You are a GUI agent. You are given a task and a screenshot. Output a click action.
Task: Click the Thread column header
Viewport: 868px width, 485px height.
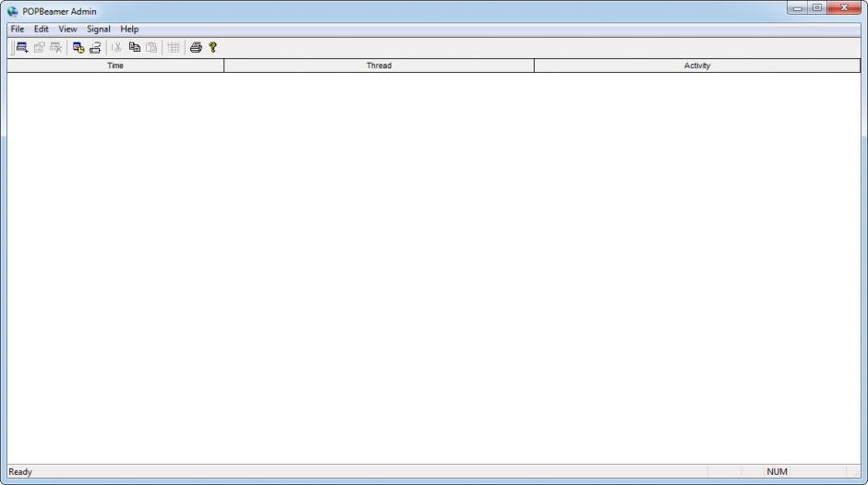(379, 66)
